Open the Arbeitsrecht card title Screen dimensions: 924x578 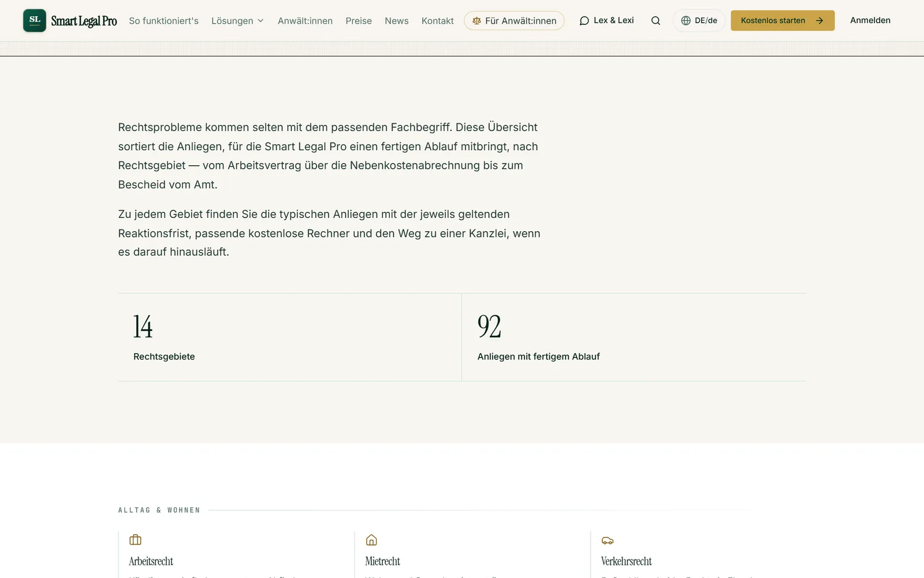point(151,561)
